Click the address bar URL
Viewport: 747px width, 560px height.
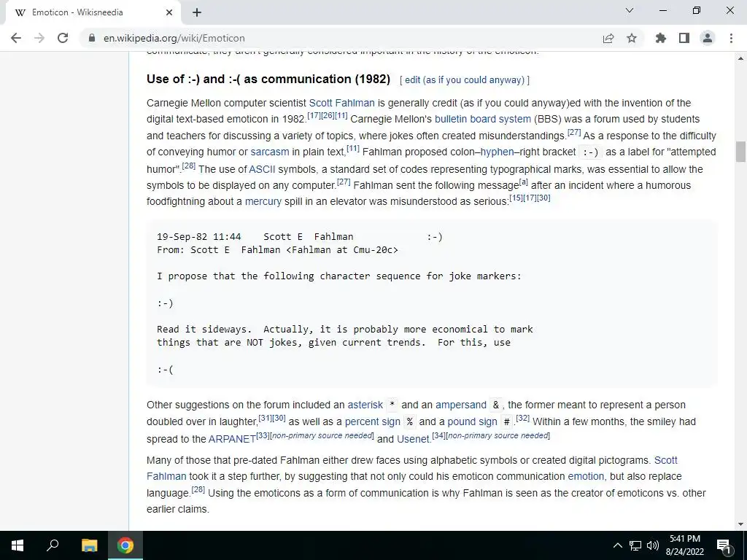[x=174, y=38]
